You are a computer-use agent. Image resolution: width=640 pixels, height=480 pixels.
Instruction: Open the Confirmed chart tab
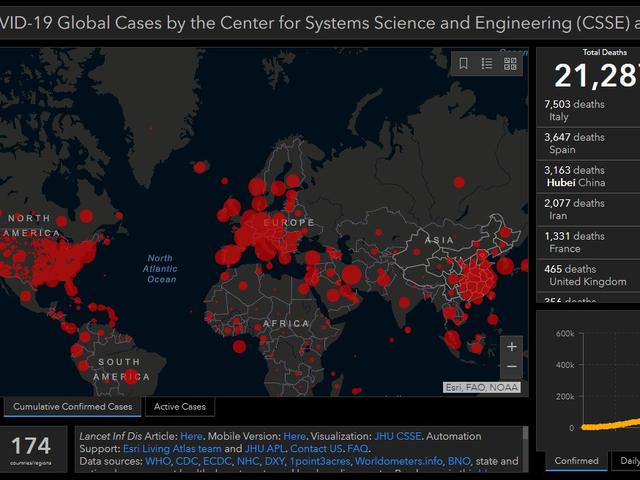(x=575, y=461)
